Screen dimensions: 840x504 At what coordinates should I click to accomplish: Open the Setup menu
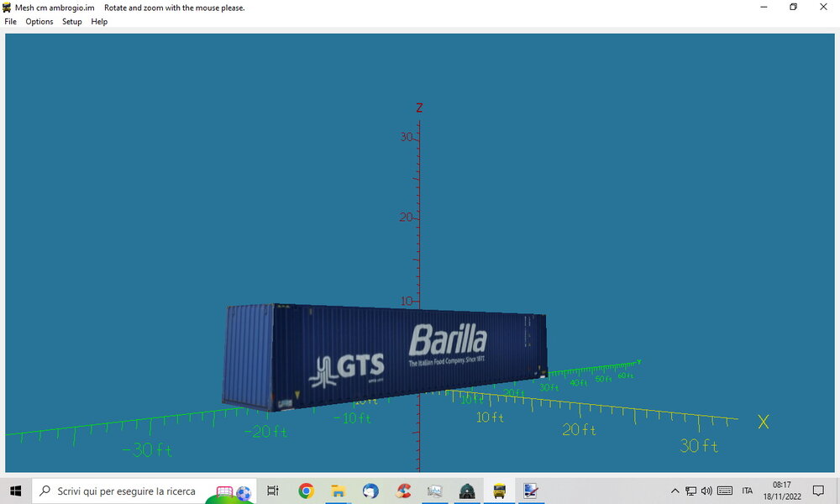[71, 22]
